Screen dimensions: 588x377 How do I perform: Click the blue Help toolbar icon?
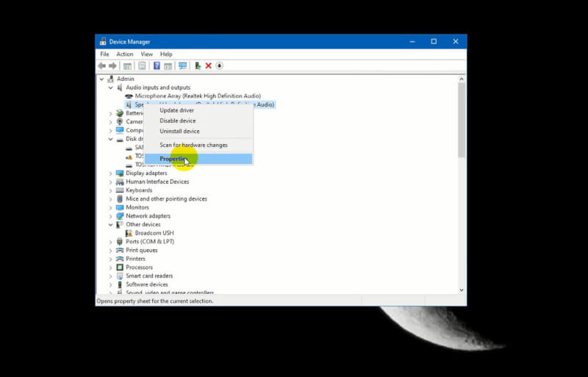[157, 66]
